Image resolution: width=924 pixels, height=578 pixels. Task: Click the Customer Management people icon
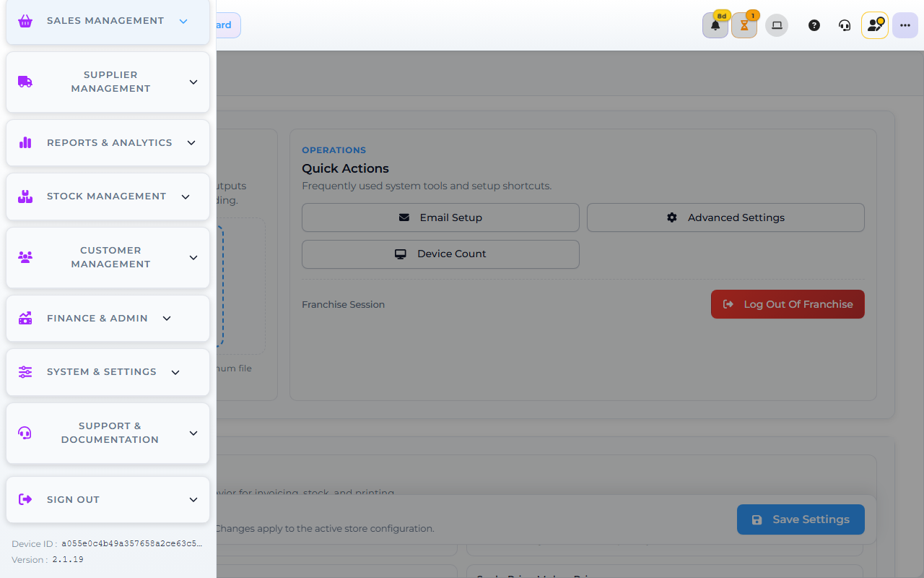[25, 257]
